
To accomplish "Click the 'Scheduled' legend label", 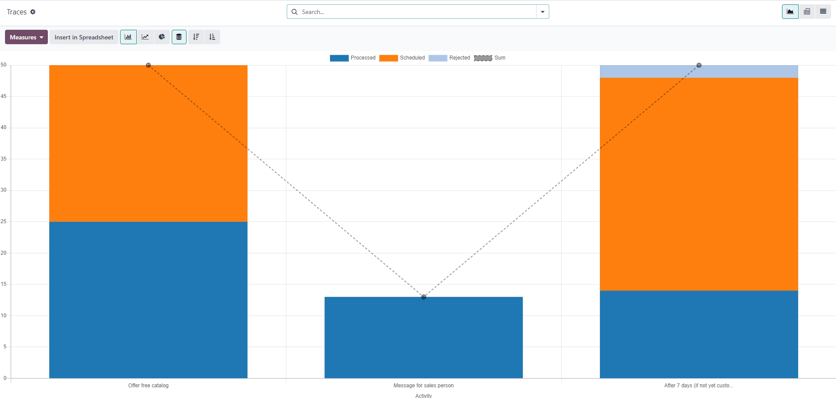I will (x=412, y=58).
